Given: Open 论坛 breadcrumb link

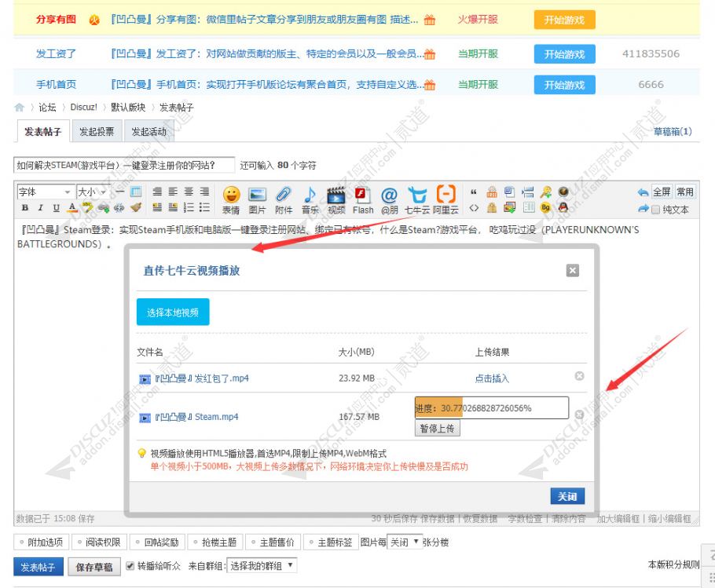Looking at the screenshot, I should tap(47, 108).
